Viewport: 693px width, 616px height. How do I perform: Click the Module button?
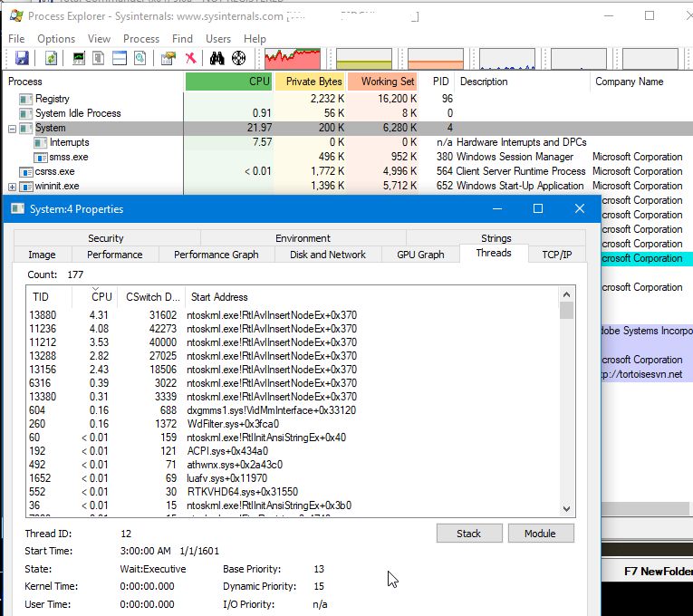pos(541,534)
